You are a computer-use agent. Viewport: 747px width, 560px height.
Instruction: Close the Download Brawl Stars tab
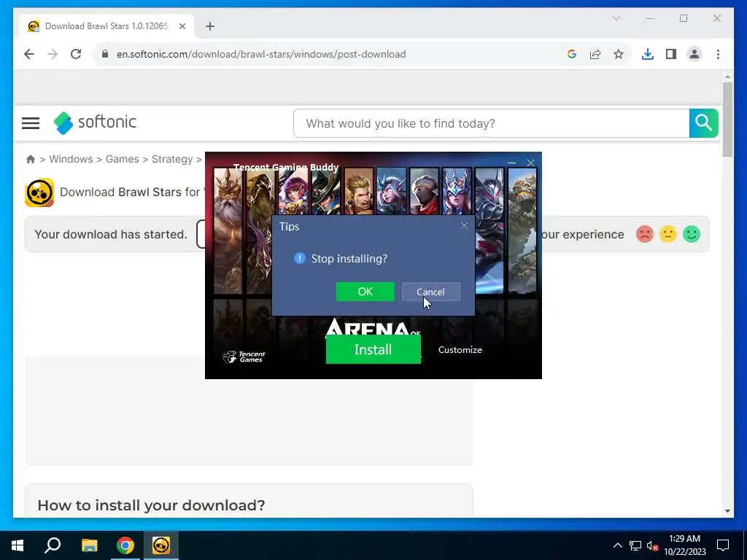pyautogui.click(x=182, y=26)
